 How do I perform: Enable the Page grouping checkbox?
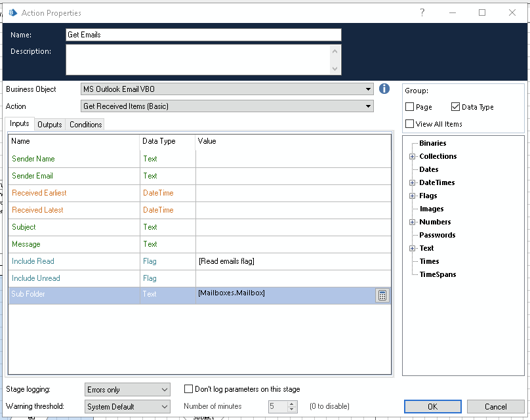[410, 107]
